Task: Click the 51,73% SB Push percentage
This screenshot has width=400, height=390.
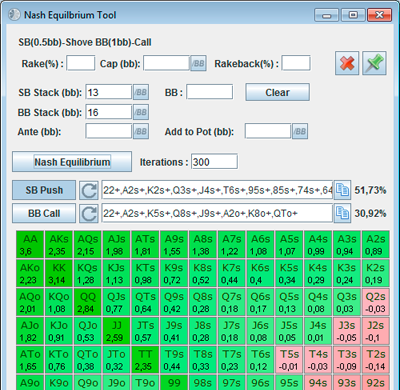Action: [x=370, y=190]
